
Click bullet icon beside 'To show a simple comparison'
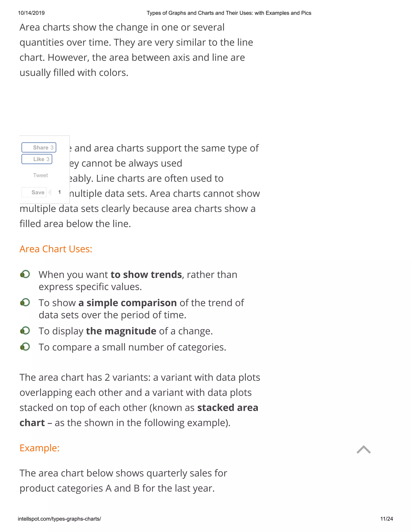(x=25, y=303)
